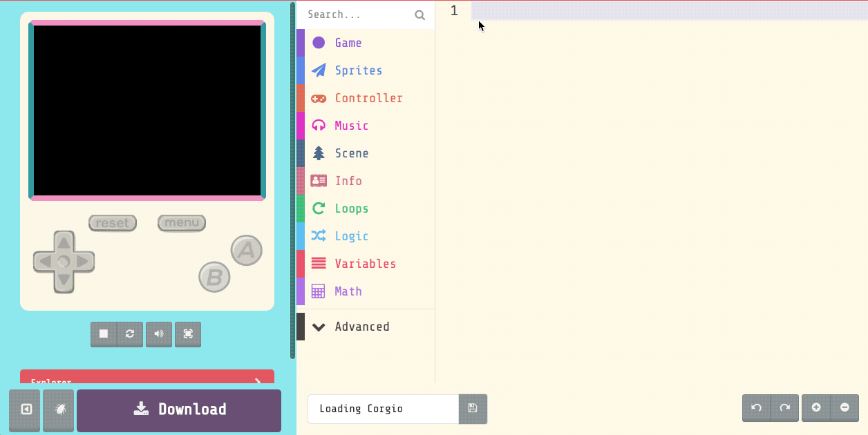Image resolution: width=868 pixels, height=435 pixels.
Task: Toggle debug mode bug icon
Action: pyautogui.click(x=59, y=409)
